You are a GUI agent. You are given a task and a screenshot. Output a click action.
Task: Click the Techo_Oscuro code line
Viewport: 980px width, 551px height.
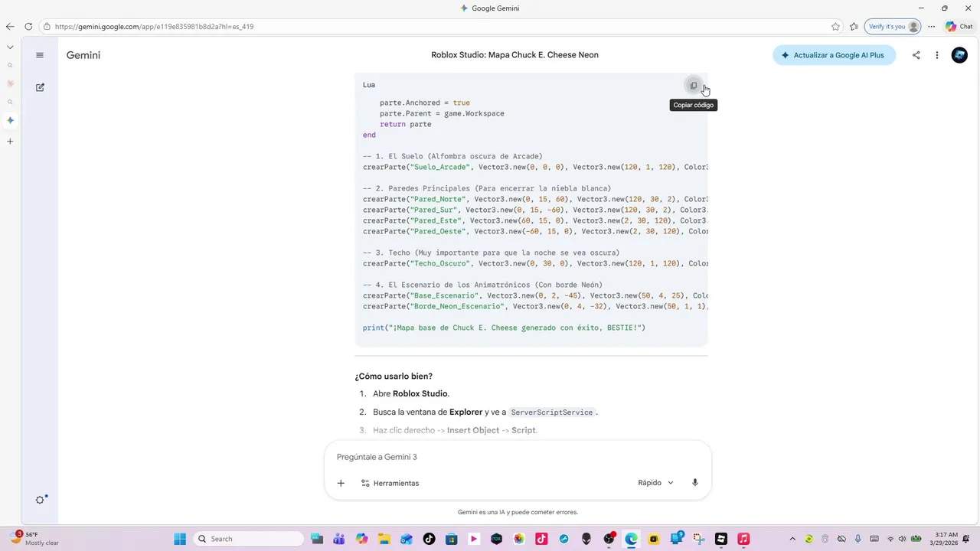tap(535, 263)
